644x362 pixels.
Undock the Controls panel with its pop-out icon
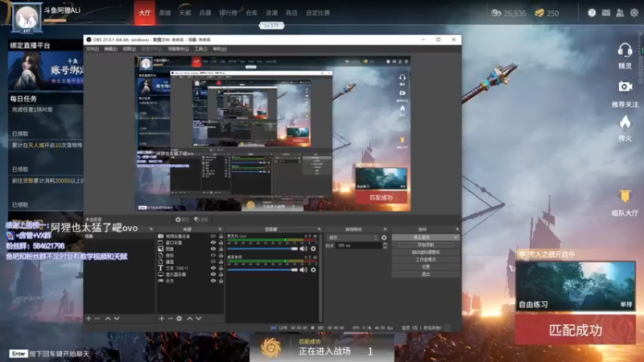tap(457, 229)
